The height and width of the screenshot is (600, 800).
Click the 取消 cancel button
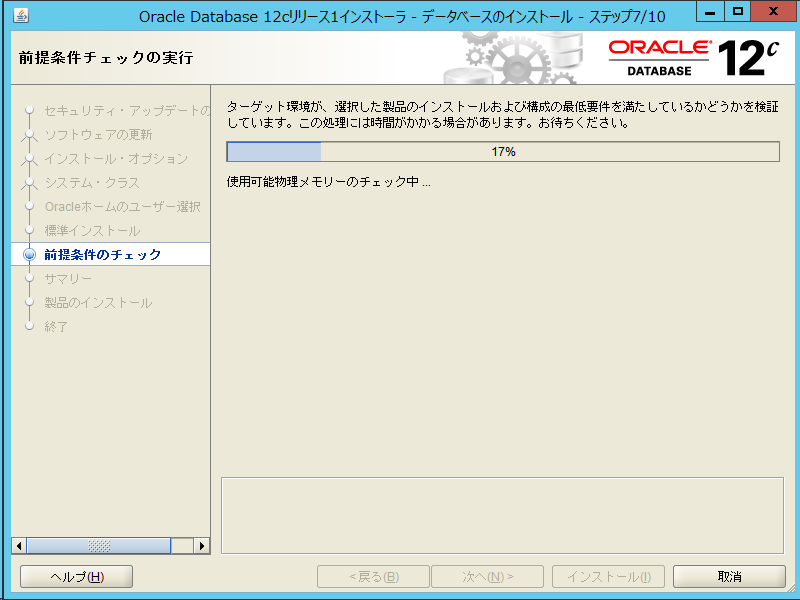(729, 577)
